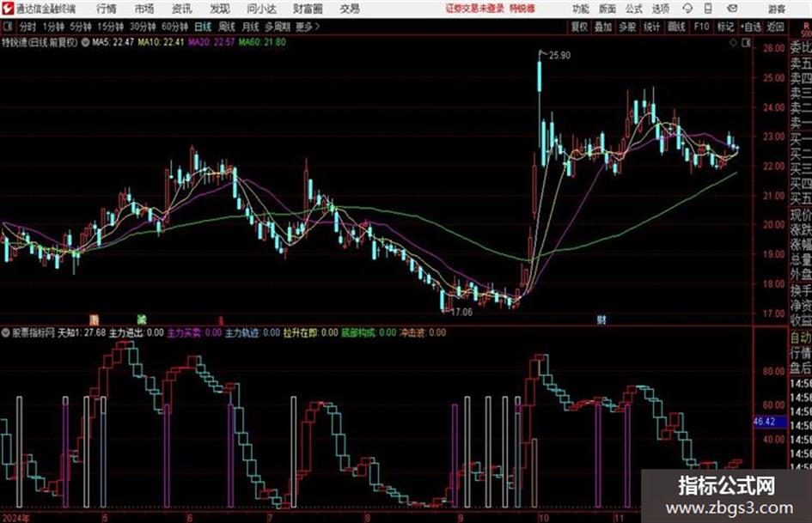Switch to the 15分钟 period tab
The image size is (812, 523).
(111, 27)
